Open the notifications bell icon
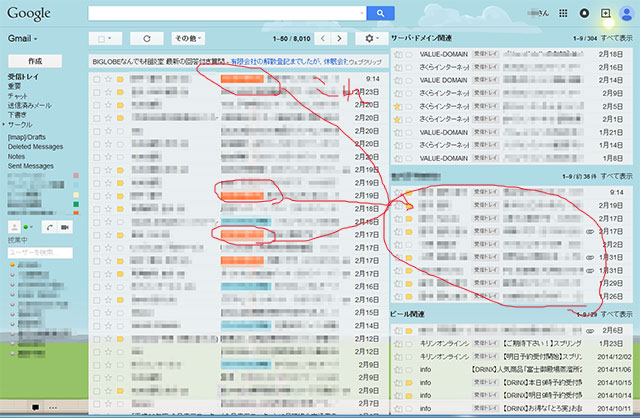Screen dimensions: 640x418 coord(584,13)
